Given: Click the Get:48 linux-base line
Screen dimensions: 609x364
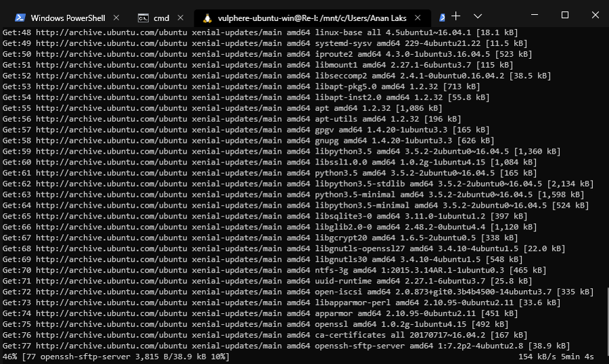Looking at the screenshot, I should pos(261,32).
